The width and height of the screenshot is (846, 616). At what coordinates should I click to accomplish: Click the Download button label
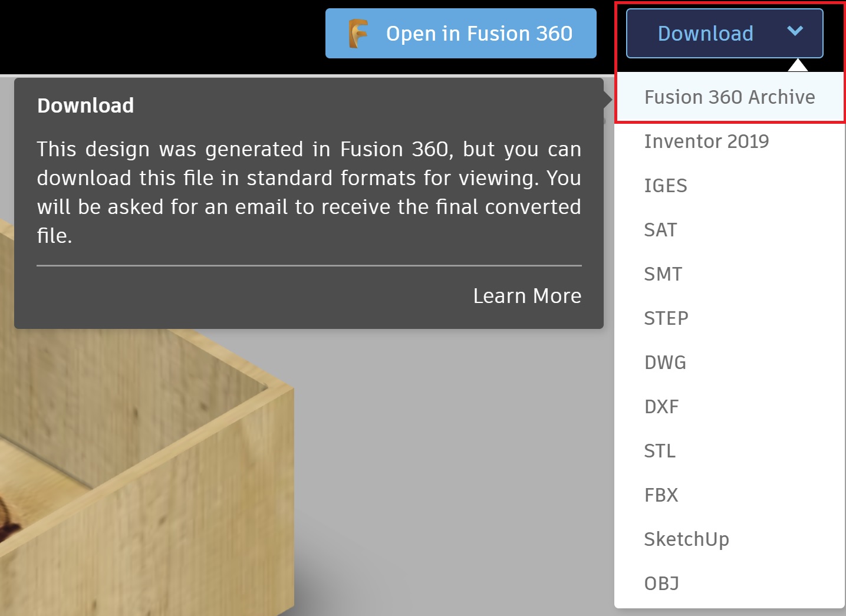click(x=705, y=34)
